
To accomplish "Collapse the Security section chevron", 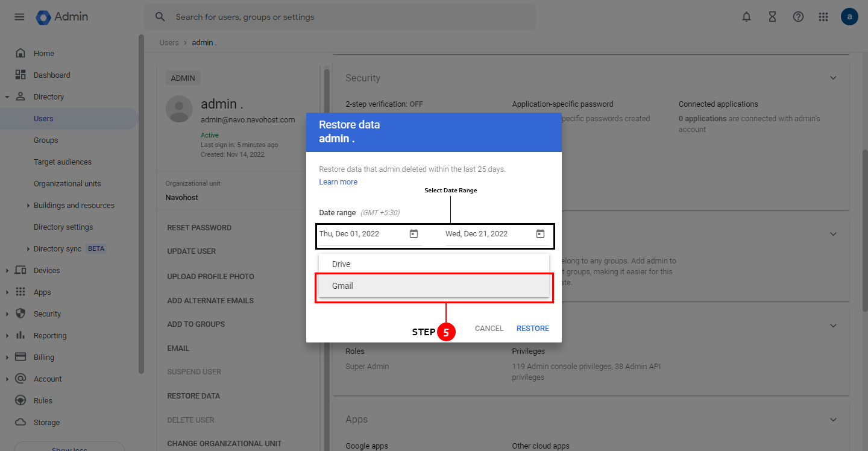I will [833, 78].
